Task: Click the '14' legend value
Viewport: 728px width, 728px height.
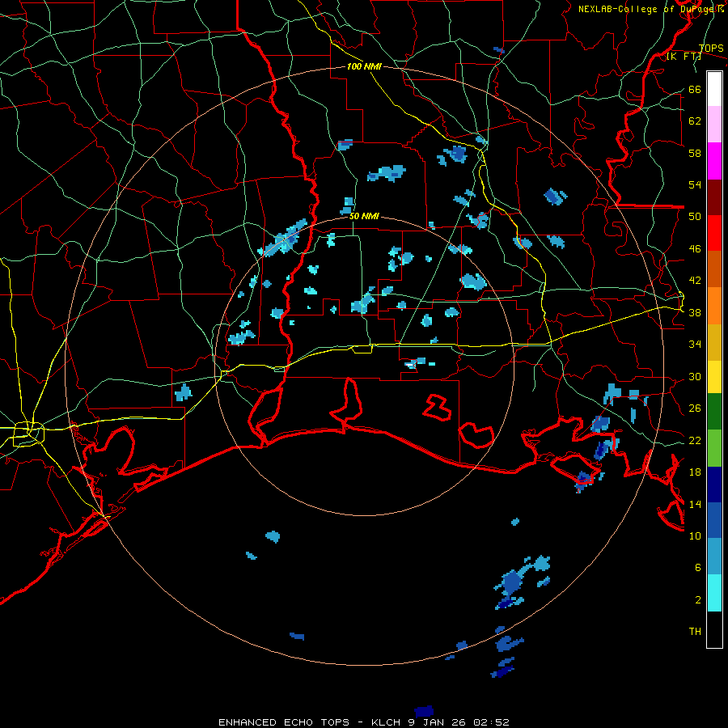Action: click(x=695, y=504)
